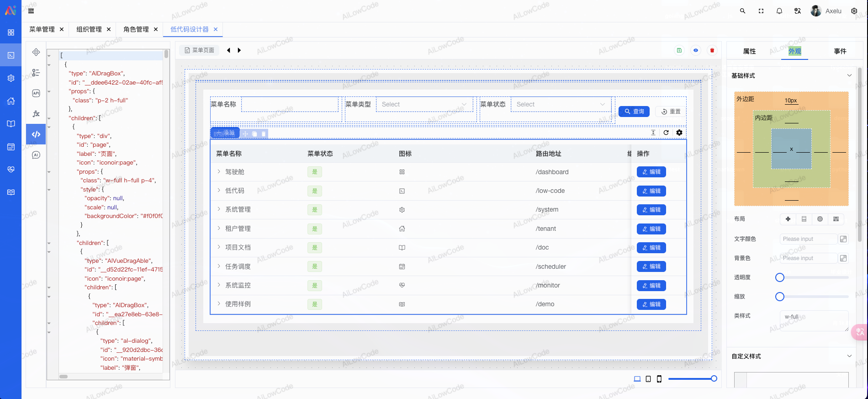This screenshot has height=399, width=868.
Task: Select the function fx icon in sidebar
Action: pos(36,114)
